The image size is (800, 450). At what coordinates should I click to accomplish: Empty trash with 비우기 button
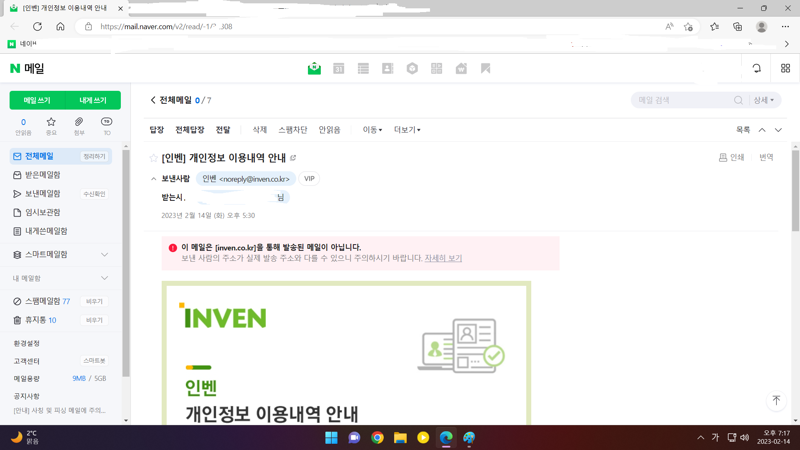point(94,320)
